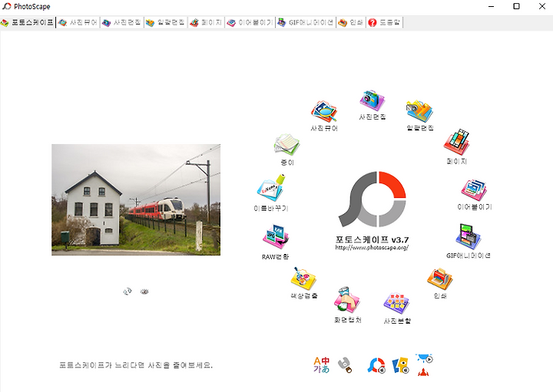Open the 사진분할 photo splitter icon

pos(397,304)
